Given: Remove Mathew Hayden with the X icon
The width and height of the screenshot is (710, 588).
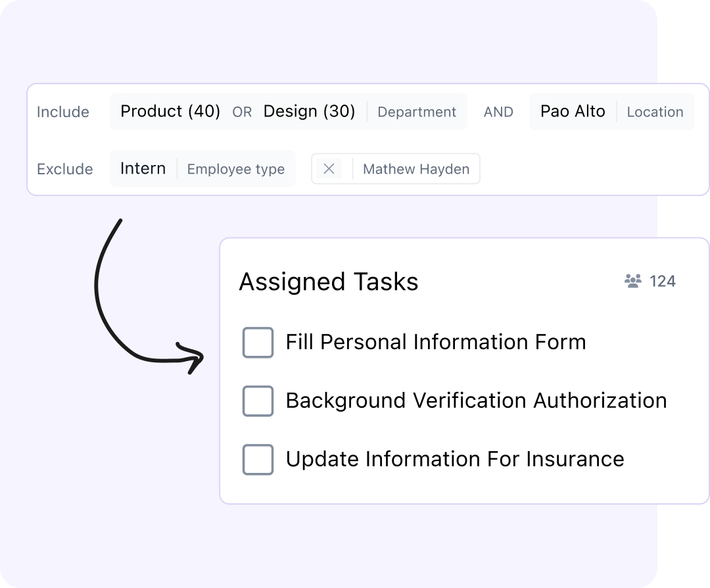Looking at the screenshot, I should [x=329, y=169].
